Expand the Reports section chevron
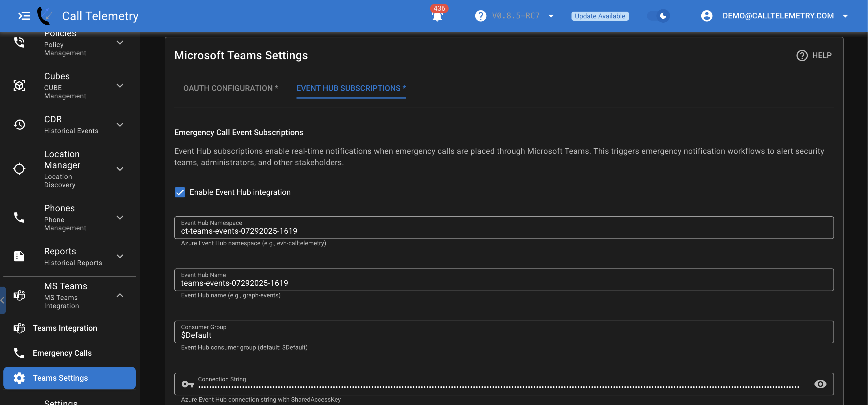 120,256
